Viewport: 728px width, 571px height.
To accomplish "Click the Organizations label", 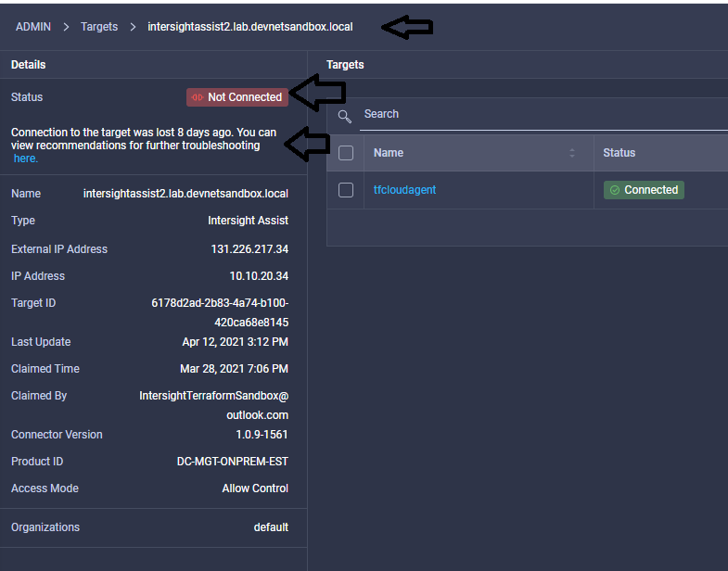I will coord(45,527).
